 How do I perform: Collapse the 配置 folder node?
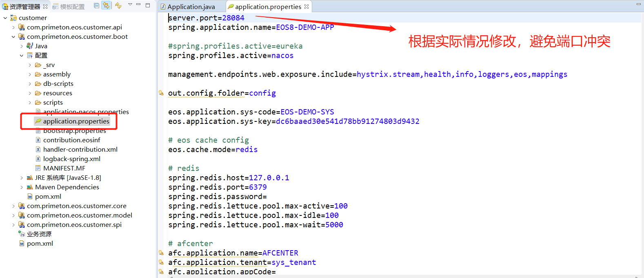pos(21,56)
